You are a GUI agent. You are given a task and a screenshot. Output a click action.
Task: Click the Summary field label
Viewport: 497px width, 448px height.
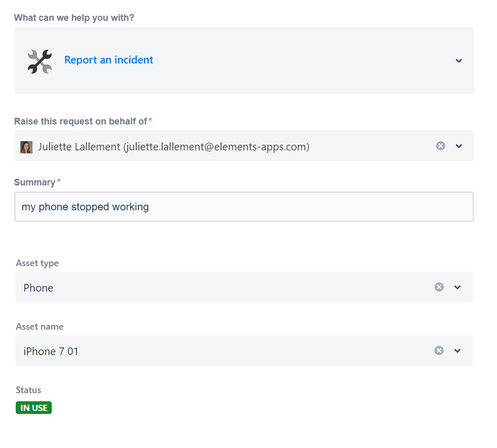click(x=34, y=182)
